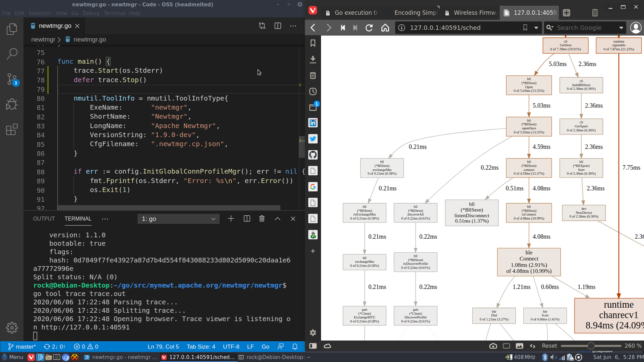
Task: Maximize terminal panel with up chevron
Action: [x=277, y=219]
